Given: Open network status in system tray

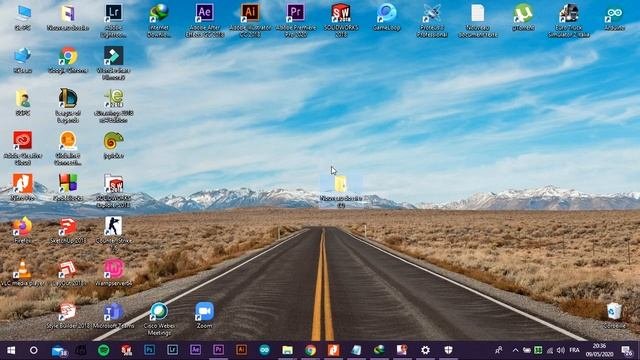Looking at the screenshot, I should tap(550, 350).
